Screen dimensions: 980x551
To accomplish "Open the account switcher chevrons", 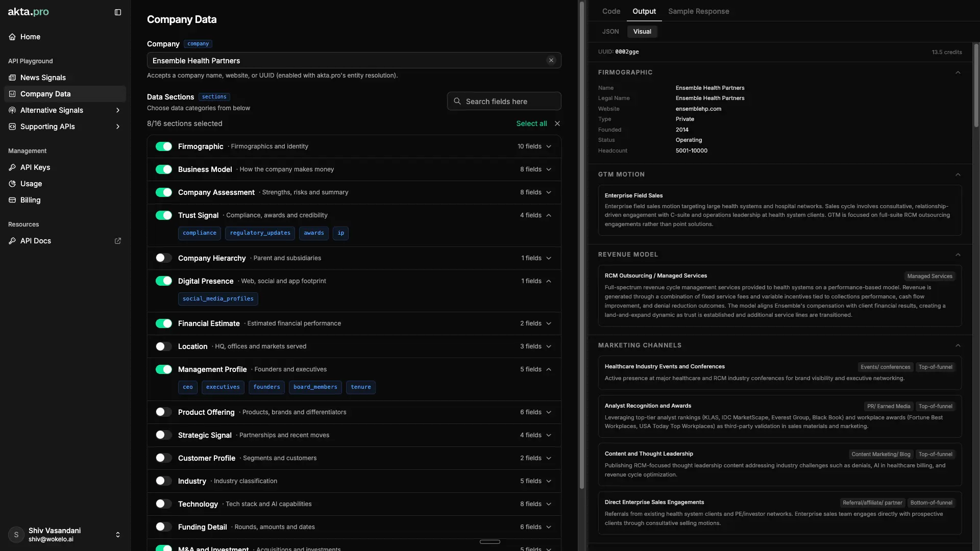I will (x=118, y=535).
